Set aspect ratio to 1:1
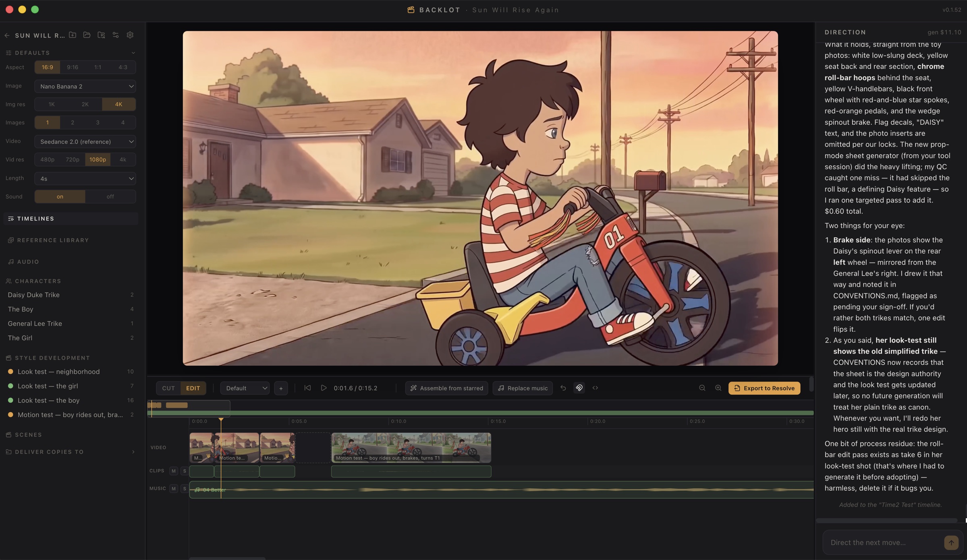 [x=98, y=67]
